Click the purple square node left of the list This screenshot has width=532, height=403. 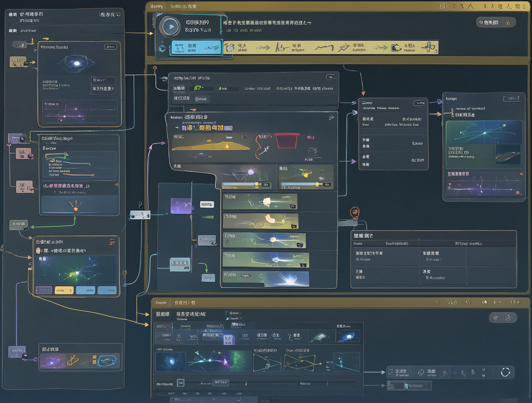coord(181,206)
